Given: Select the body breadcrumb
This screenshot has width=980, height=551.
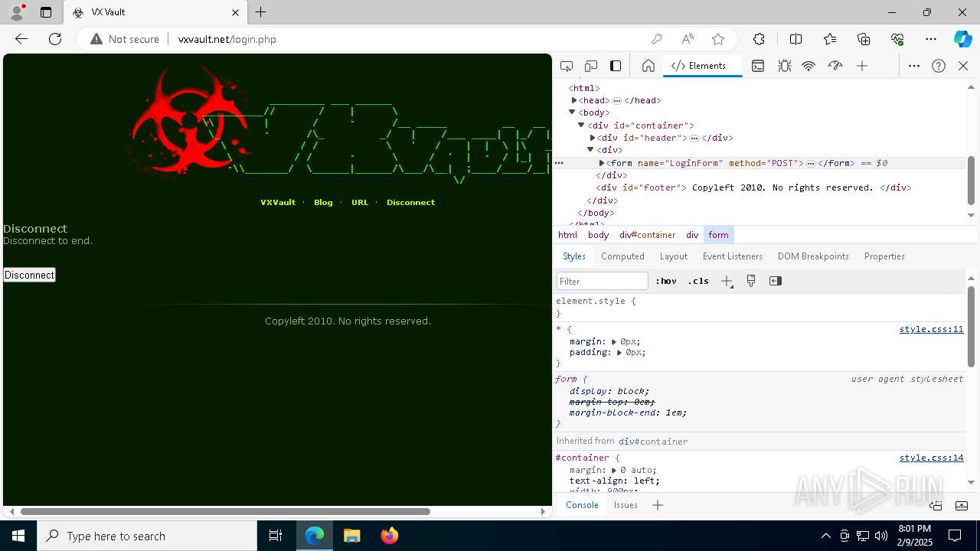Looking at the screenshot, I should [598, 235].
